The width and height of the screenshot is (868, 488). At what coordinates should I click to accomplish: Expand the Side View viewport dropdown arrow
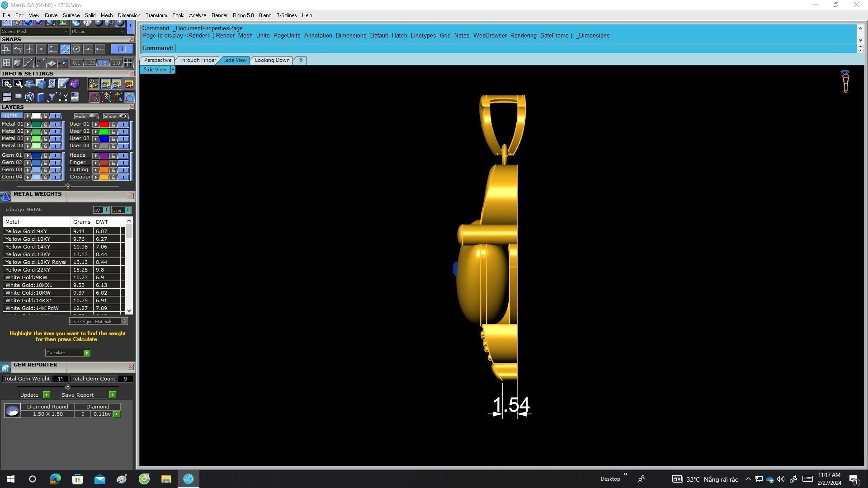(x=172, y=70)
